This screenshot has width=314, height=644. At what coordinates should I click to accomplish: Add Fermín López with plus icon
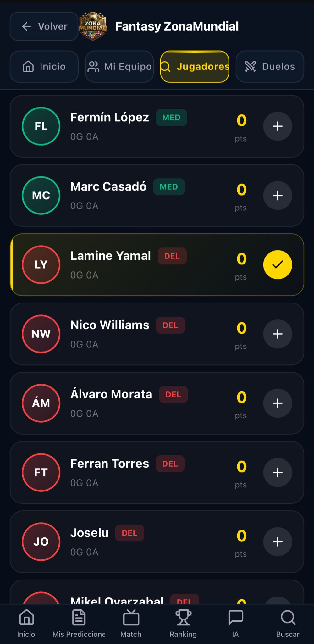(278, 126)
